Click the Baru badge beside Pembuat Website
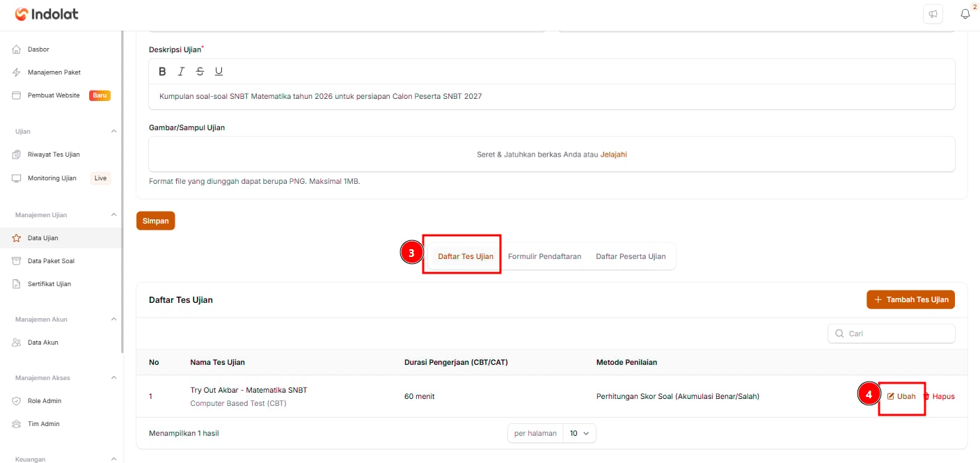 100,95
